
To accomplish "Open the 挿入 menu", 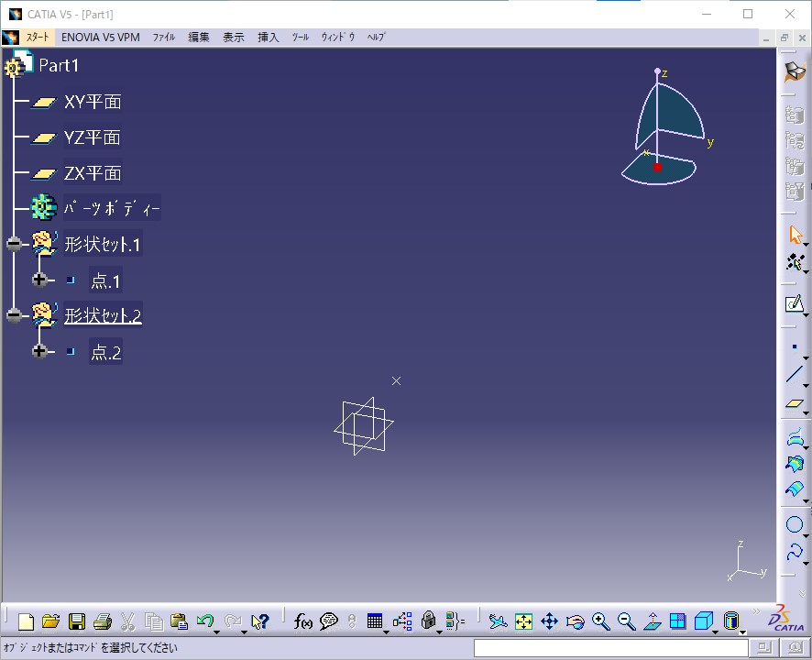I will pos(268,38).
